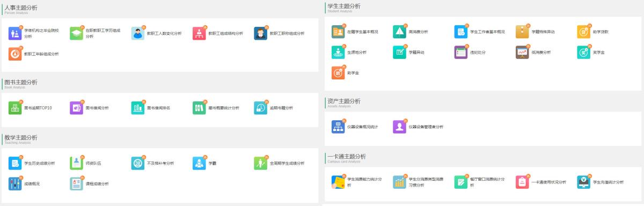
Task: Open the 仪器设备概况统计 hierarchy icon
Action: click(x=338, y=127)
